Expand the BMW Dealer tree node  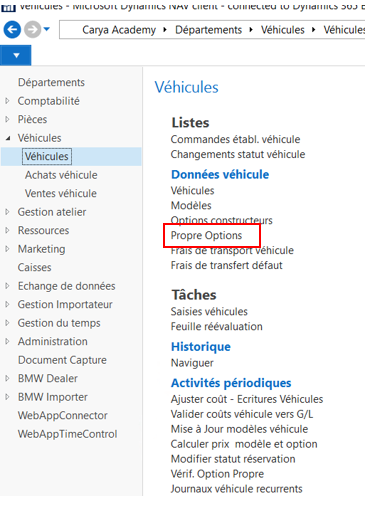click(7, 378)
